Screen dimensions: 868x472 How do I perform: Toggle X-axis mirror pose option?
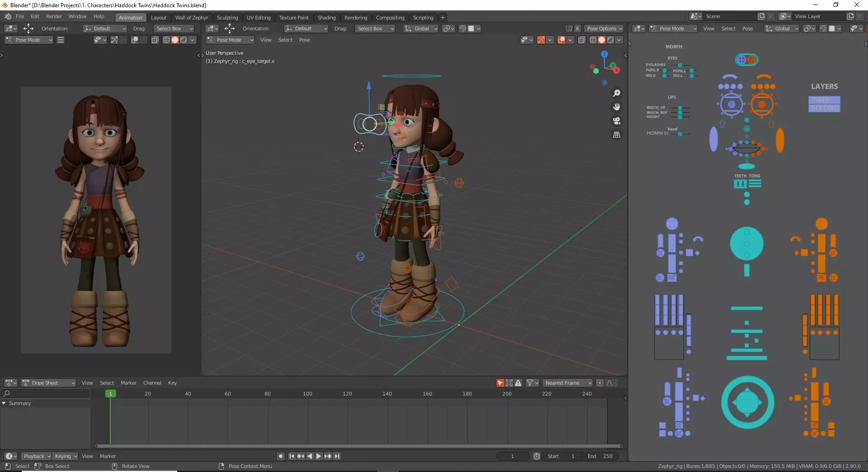pos(577,29)
